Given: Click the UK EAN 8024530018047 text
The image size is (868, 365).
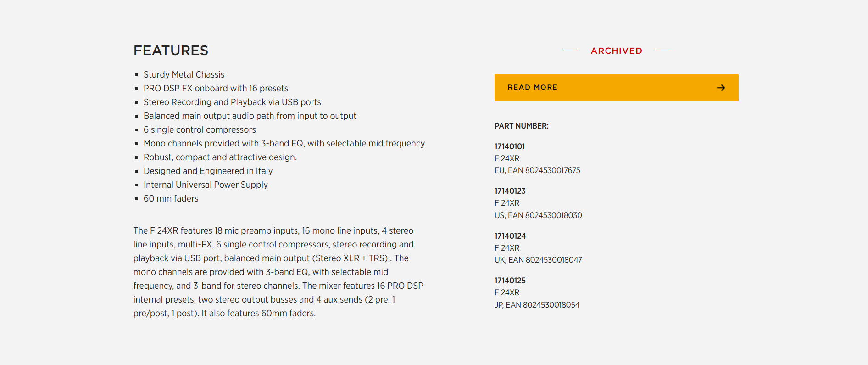Looking at the screenshot, I should tap(538, 260).
